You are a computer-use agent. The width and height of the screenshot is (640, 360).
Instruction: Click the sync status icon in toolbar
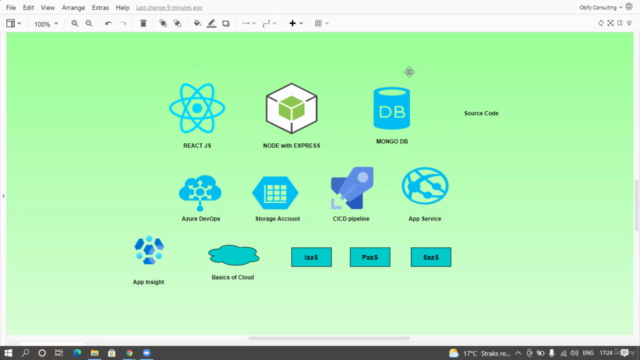pos(601,23)
